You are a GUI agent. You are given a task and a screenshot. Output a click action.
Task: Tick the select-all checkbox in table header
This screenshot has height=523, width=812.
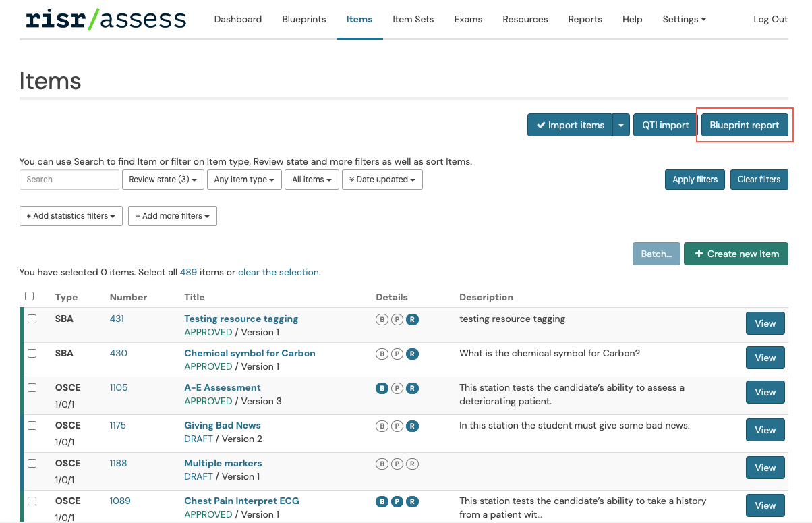point(29,296)
